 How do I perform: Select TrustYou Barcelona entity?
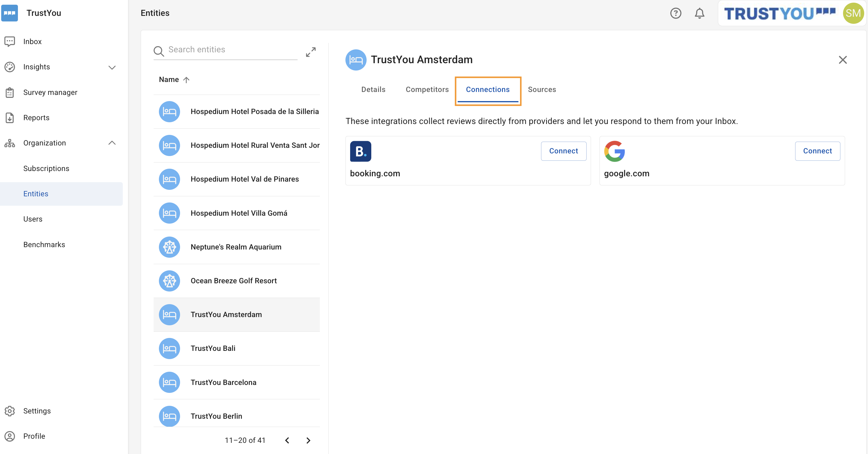(236, 383)
